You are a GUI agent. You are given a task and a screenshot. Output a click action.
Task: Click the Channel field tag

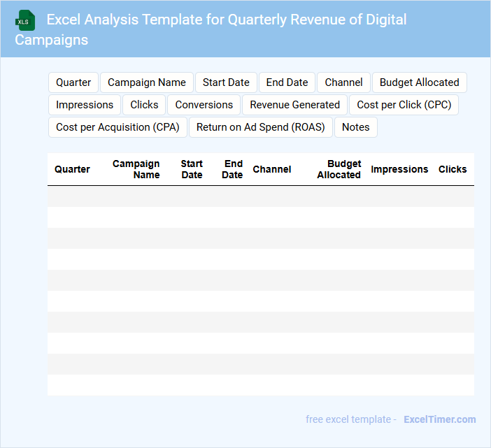pyautogui.click(x=343, y=82)
